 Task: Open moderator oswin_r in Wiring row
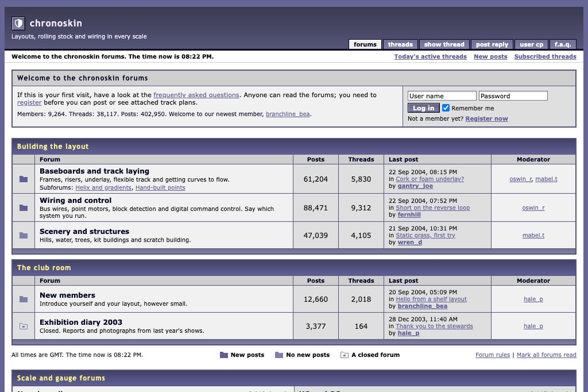pos(533,207)
